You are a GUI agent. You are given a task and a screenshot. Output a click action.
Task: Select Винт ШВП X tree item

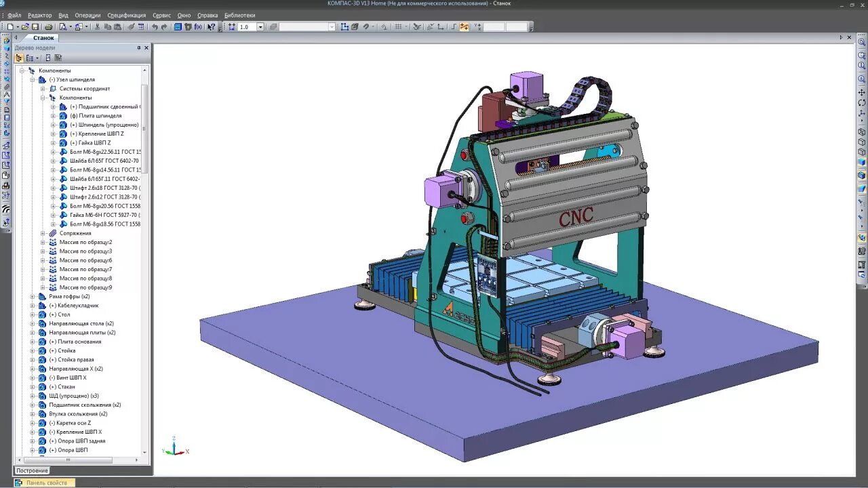tap(68, 378)
